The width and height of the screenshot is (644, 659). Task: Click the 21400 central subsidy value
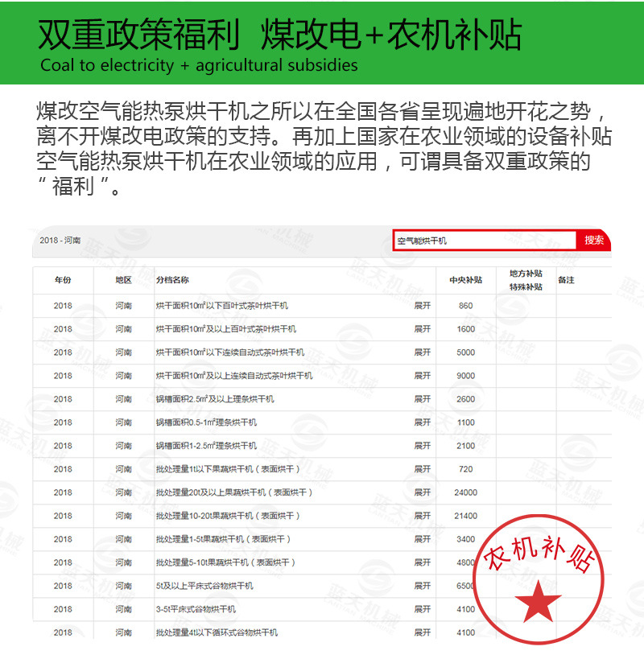tap(466, 516)
